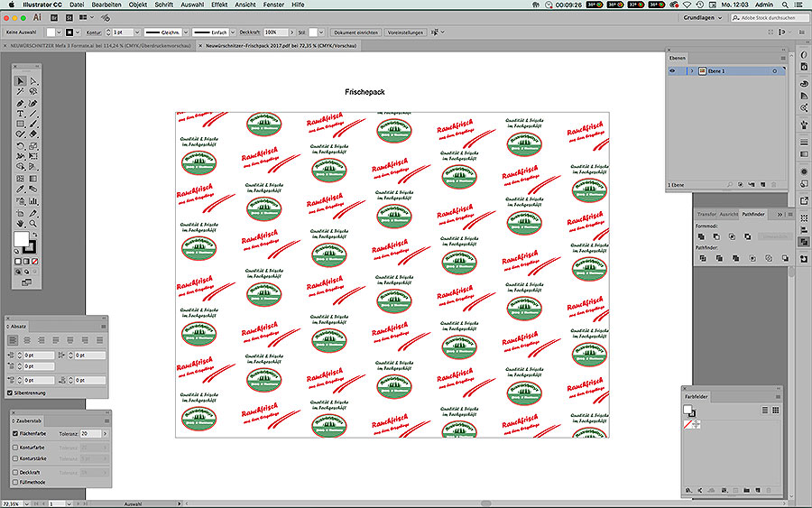Image resolution: width=812 pixels, height=508 pixels.
Task: Select the Direct Selection tool
Action: 33,81
